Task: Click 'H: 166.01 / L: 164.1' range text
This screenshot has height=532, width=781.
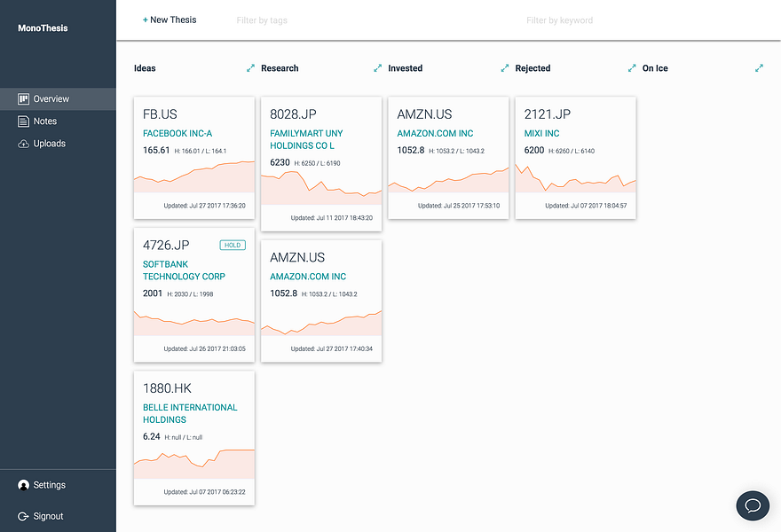Action: [201, 152]
